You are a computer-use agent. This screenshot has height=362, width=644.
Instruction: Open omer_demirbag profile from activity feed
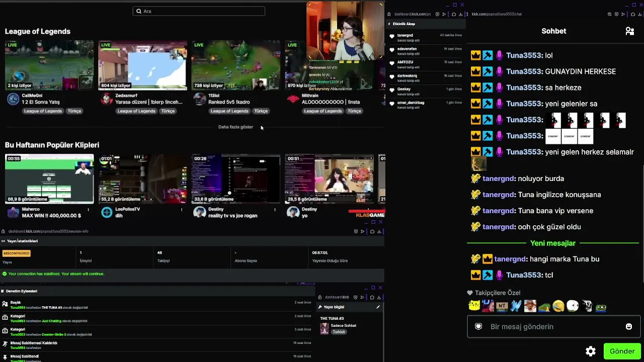point(411,103)
